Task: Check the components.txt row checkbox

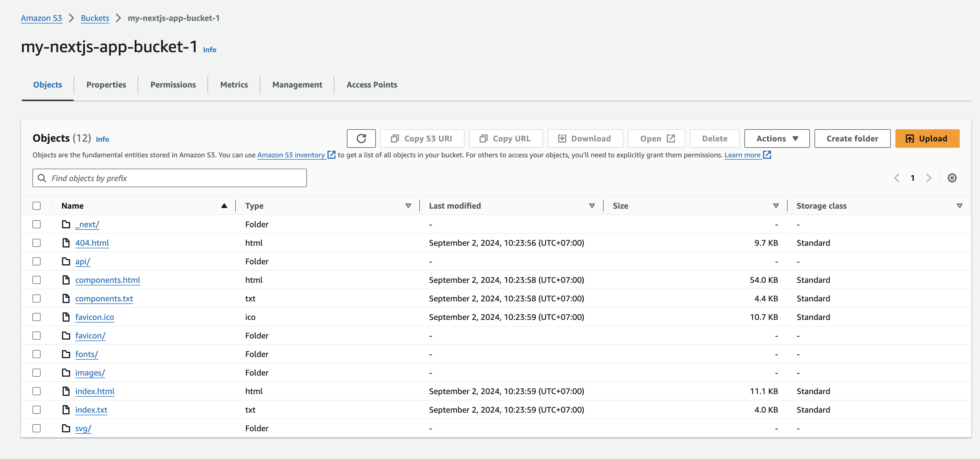Action: point(37,298)
